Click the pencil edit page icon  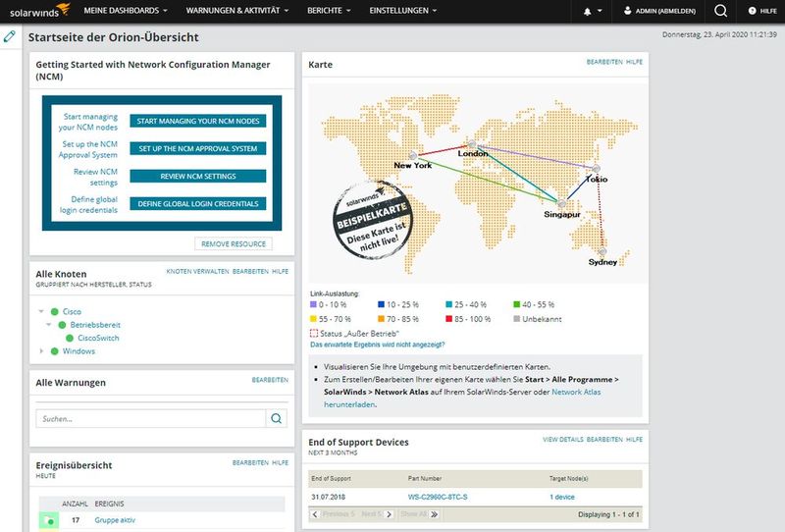pyautogui.click(x=10, y=36)
